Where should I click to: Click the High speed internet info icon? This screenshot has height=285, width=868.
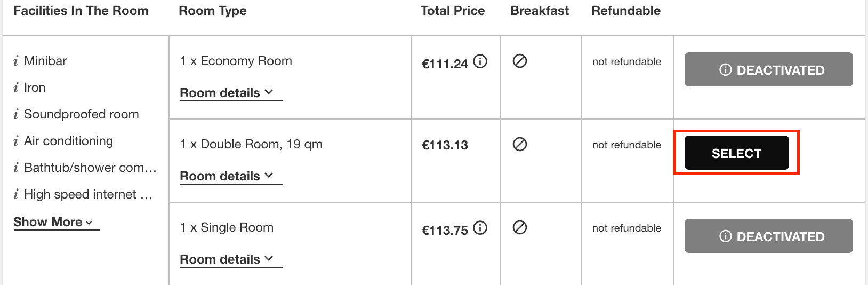click(16, 194)
